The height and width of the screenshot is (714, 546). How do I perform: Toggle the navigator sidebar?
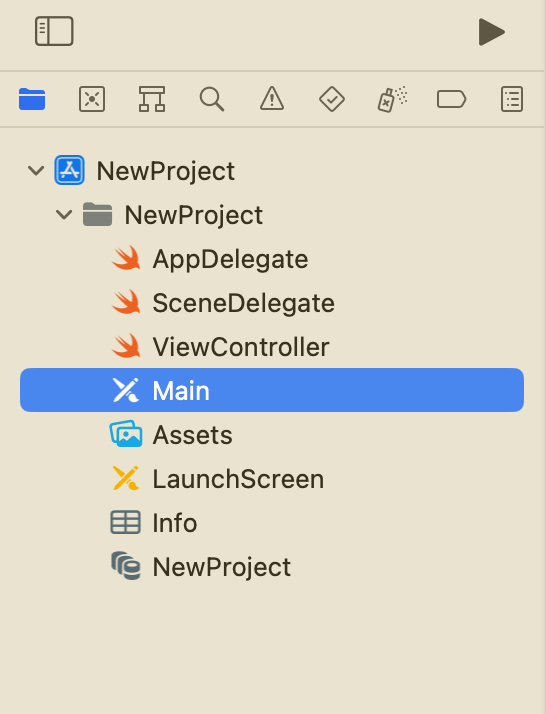(x=54, y=31)
